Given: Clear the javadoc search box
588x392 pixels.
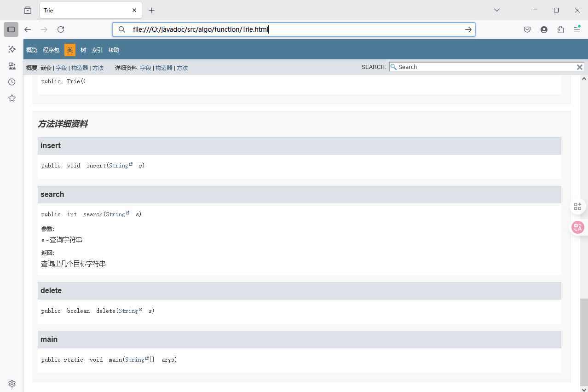Looking at the screenshot, I should (x=580, y=67).
